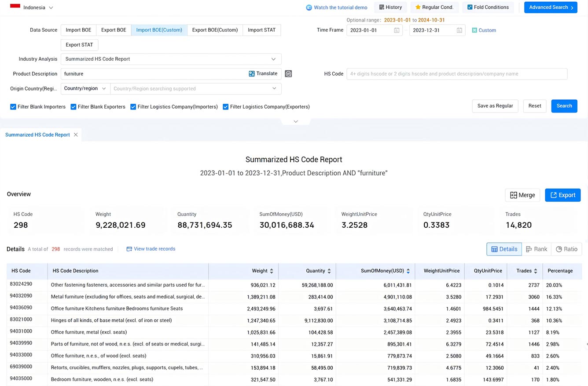Select Import BOE(Custom) data source
The image size is (588, 386).
pyautogui.click(x=159, y=30)
